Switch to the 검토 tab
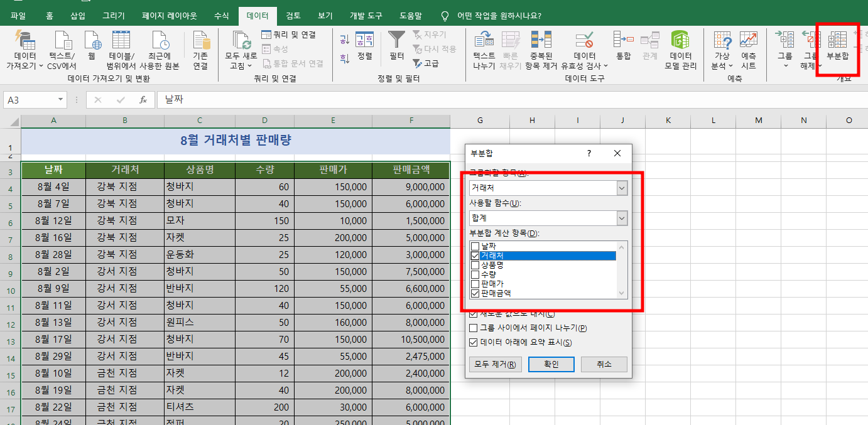This screenshot has width=868, height=425. pos(293,16)
